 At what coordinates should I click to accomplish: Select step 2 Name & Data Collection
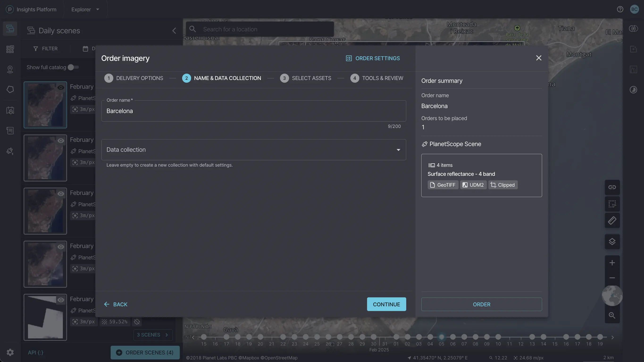[222, 78]
